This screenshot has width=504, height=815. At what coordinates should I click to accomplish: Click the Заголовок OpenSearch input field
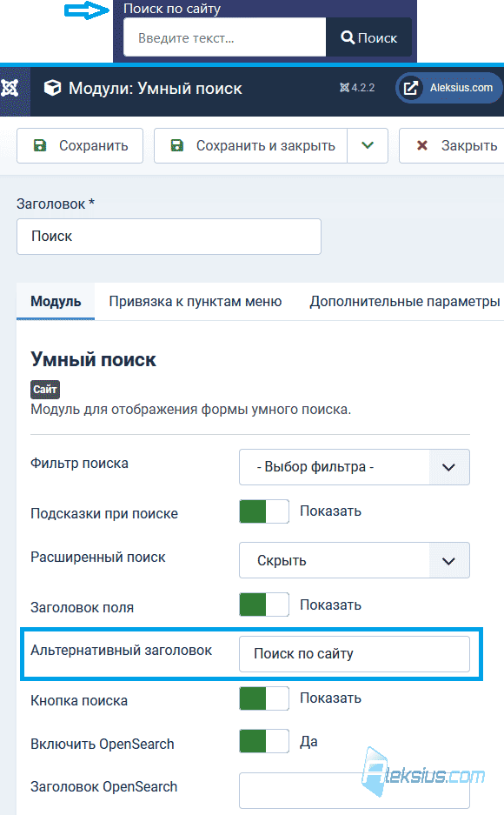click(x=354, y=790)
